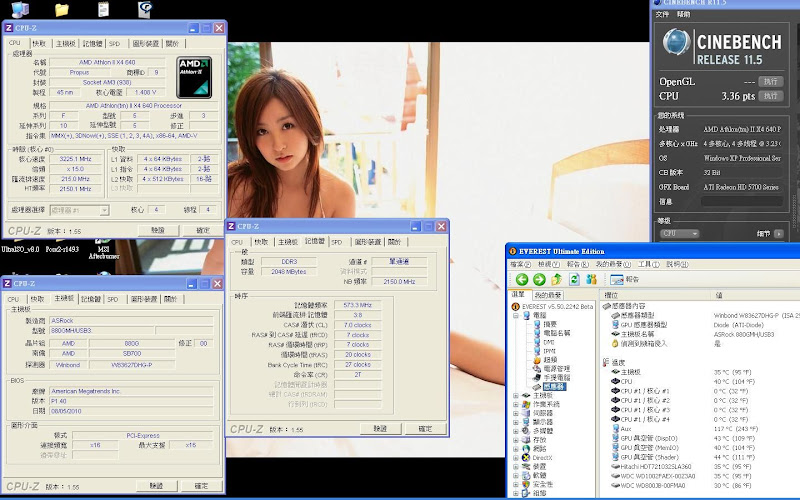Click the 573.3 MHz memory frequency value
The height and width of the screenshot is (500, 800).
pos(358,305)
